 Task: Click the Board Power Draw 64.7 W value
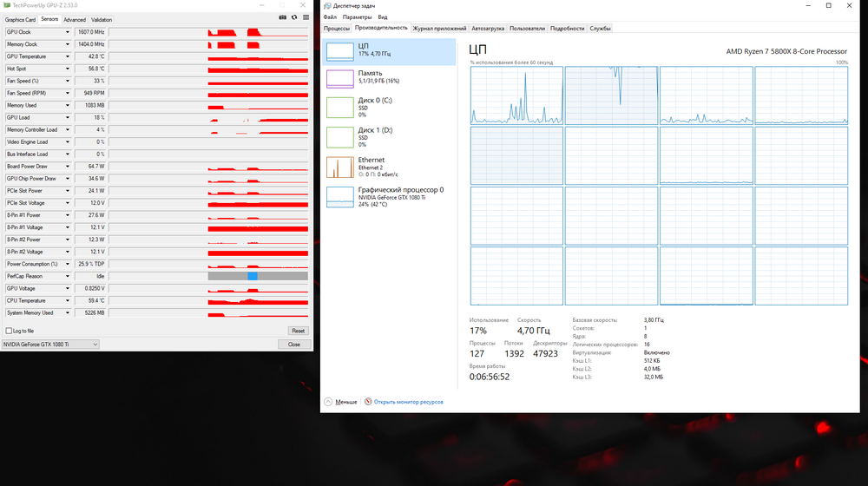tap(90, 166)
